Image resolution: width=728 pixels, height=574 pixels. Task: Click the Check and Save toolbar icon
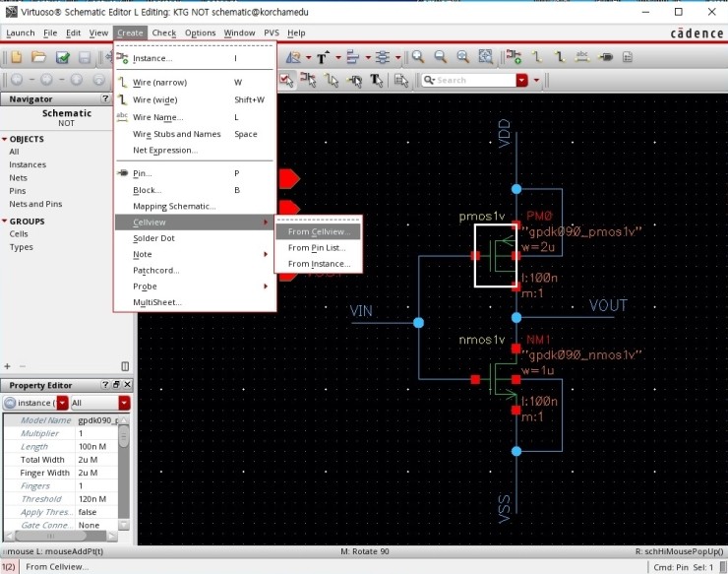click(62, 57)
